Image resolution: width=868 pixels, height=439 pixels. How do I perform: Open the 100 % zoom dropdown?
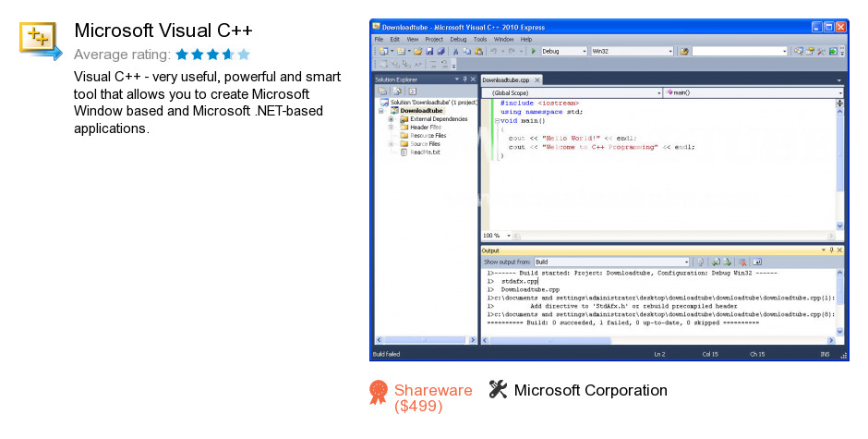497,236
